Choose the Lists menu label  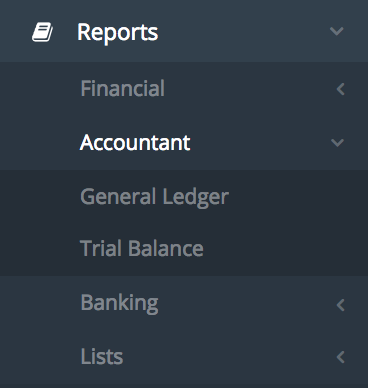[x=102, y=356]
